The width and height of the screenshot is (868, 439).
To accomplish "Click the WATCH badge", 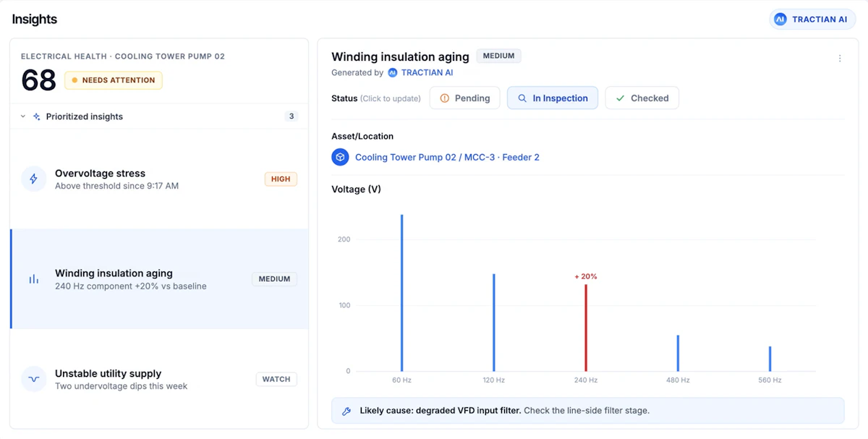I will pos(276,379).
